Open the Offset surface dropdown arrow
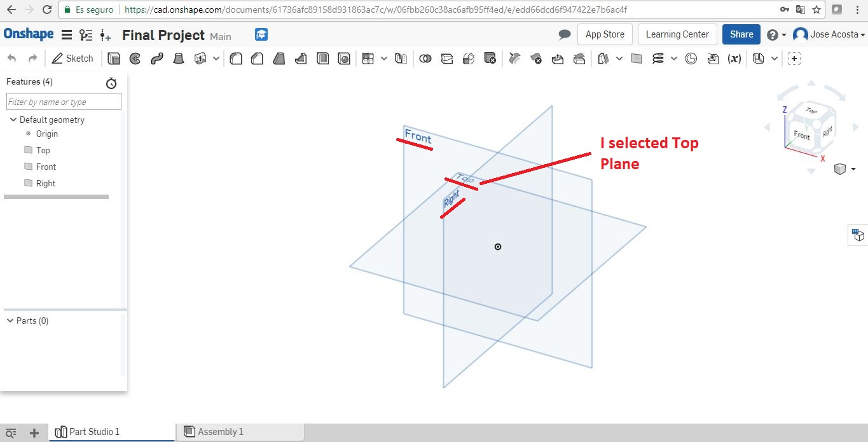This screenshot has height=442, width=868. (620, 59)
